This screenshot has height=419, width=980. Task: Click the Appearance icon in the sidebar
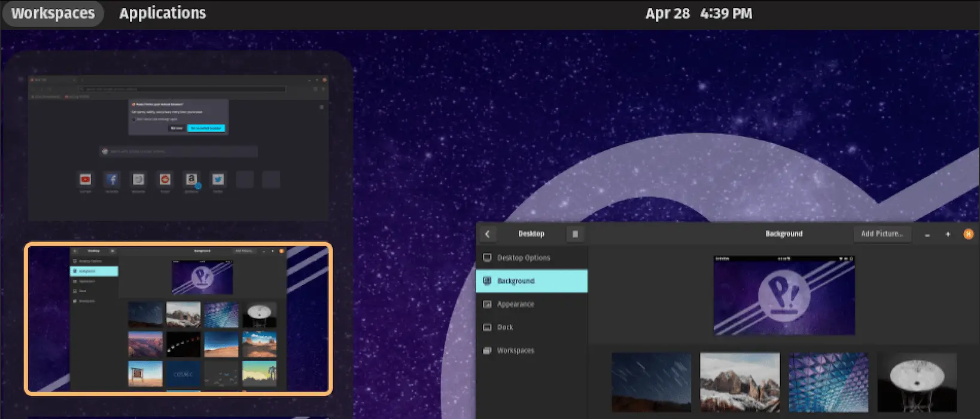(x=487, y=304)
